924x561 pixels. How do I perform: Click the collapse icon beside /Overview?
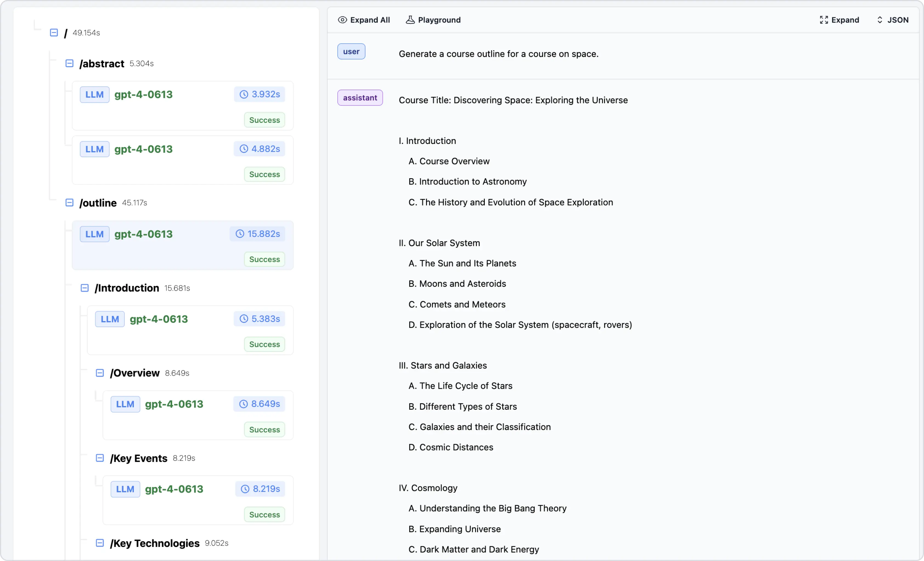pos(100,373)
